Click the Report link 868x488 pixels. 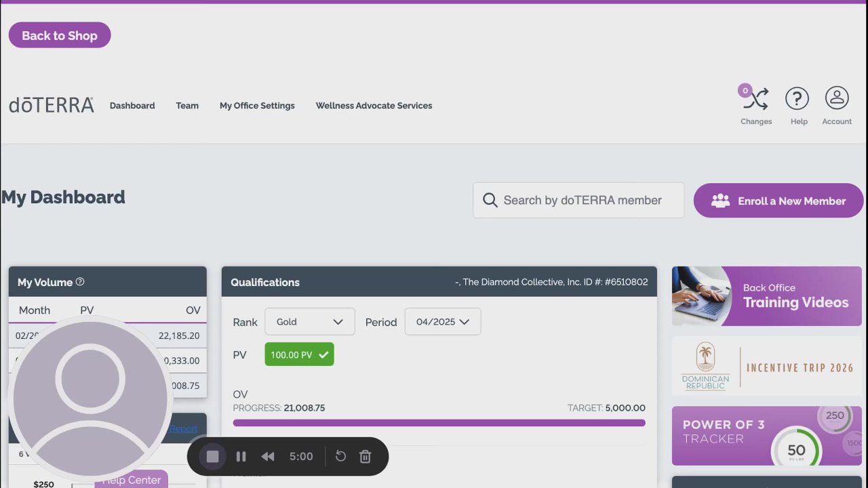(x=184, y=428)
